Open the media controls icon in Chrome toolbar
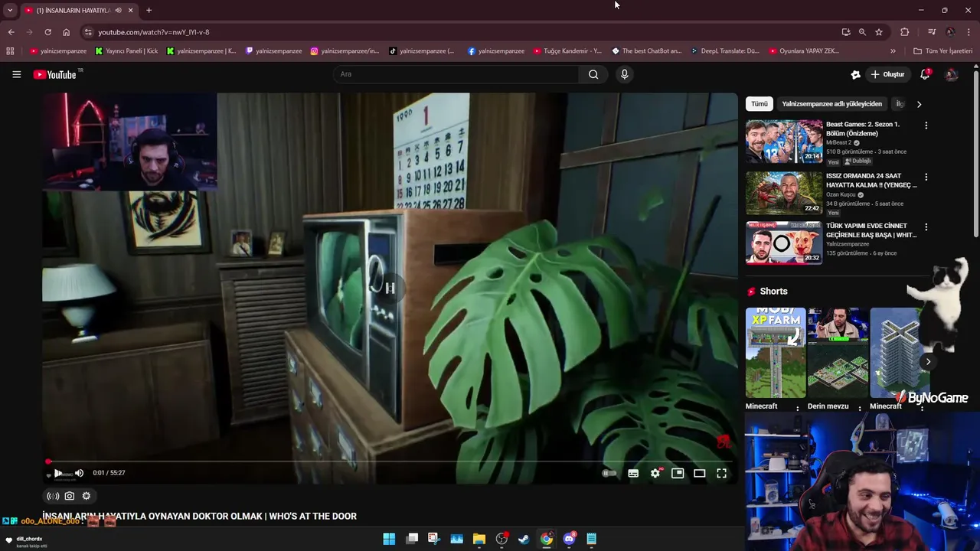Viewport: 980px width, 551px height. [932, 32]
